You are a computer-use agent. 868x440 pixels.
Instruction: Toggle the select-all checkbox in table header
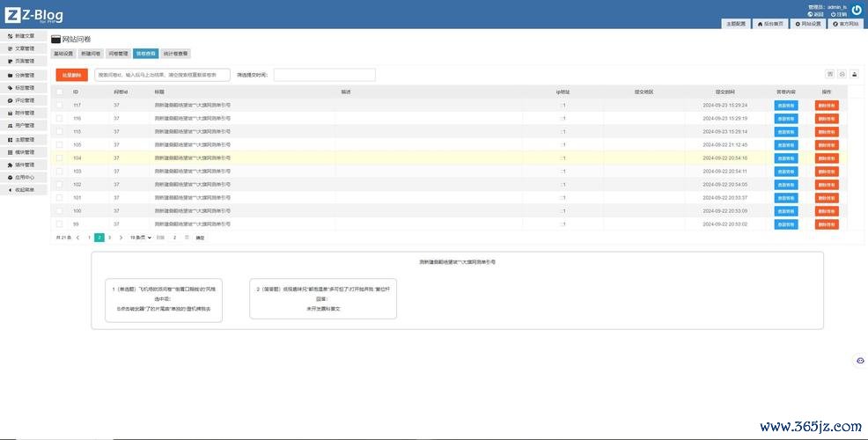[59, 92]
